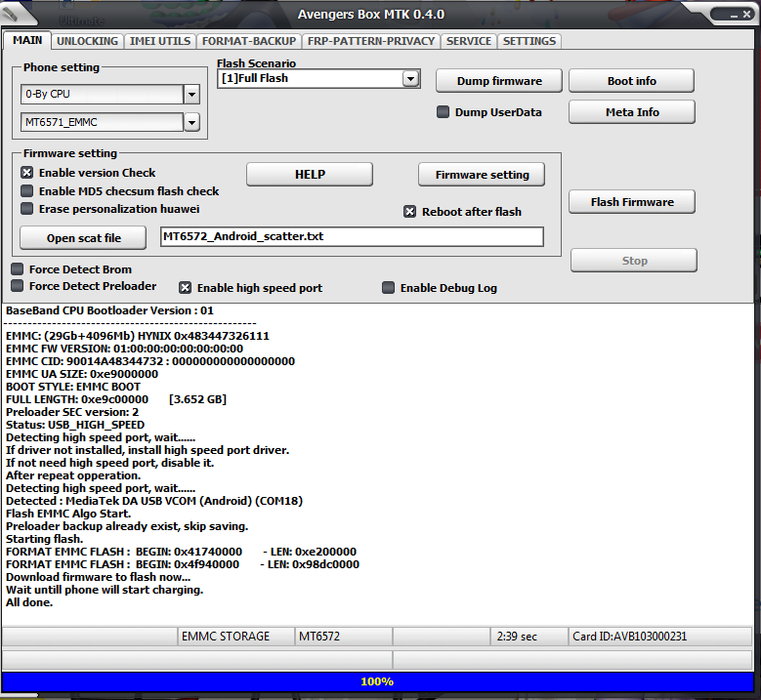Switch to the SETTINGS tab
Screen dimensions: 761x700
coord(529,41)
